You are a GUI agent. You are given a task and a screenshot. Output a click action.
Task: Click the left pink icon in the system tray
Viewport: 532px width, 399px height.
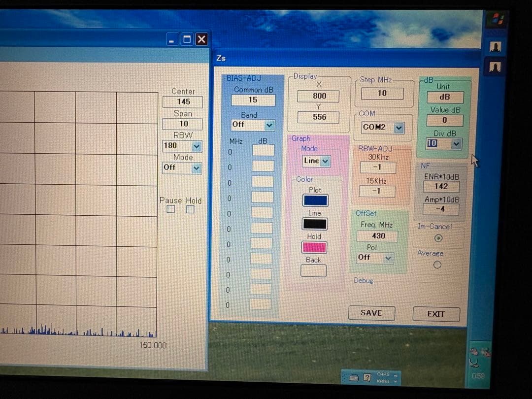(x=473, y=351)
